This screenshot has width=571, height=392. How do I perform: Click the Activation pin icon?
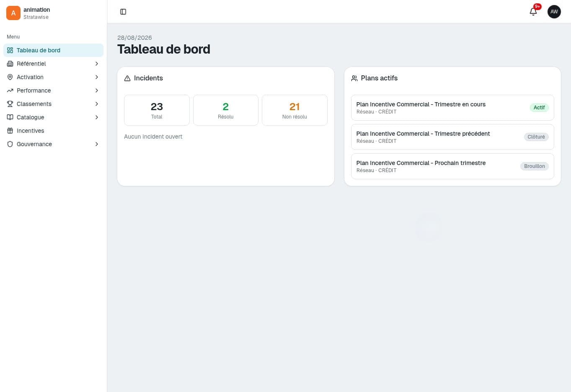coord(10,77)
